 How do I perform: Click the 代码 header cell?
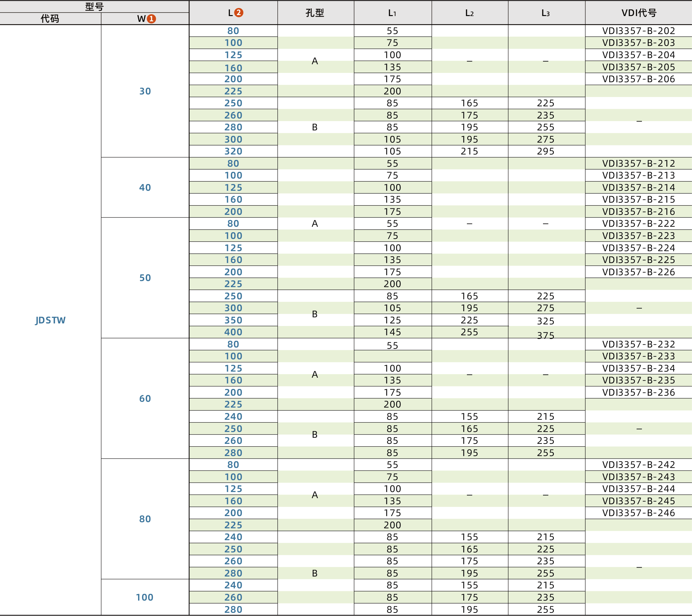pyautogui.click(x=50, y=19)
